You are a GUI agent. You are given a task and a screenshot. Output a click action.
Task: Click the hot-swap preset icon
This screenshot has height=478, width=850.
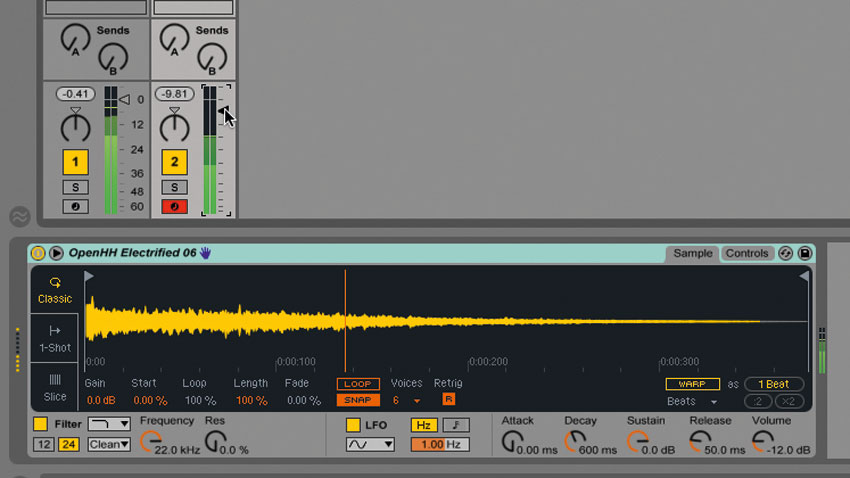coord(785,253)
